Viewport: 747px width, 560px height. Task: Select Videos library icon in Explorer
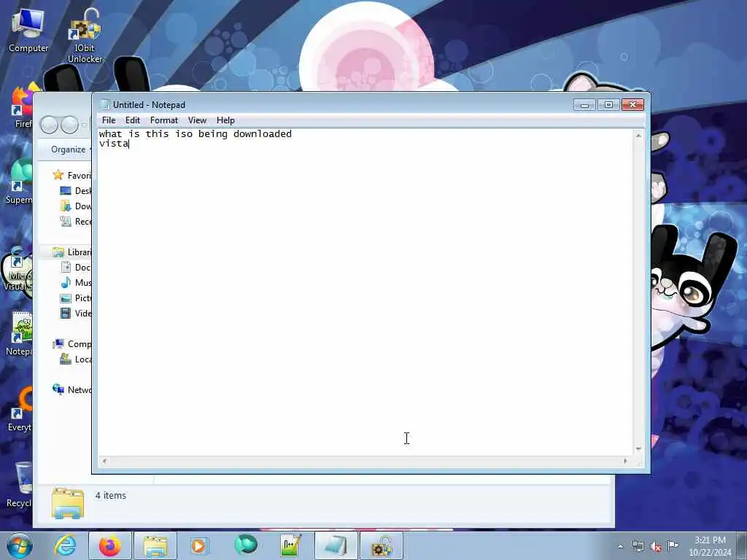click(66, 314)
